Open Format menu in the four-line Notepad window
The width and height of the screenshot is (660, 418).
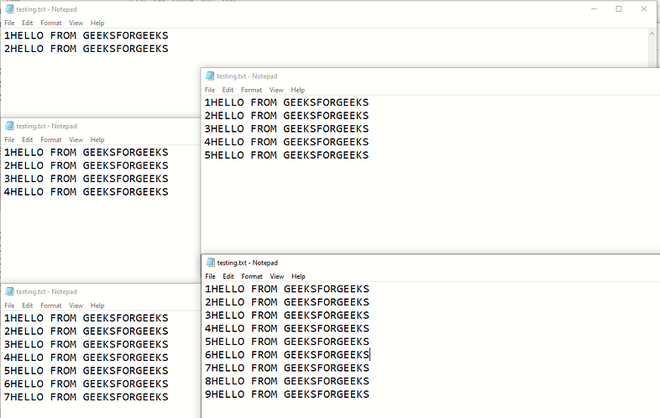point(51,140)
